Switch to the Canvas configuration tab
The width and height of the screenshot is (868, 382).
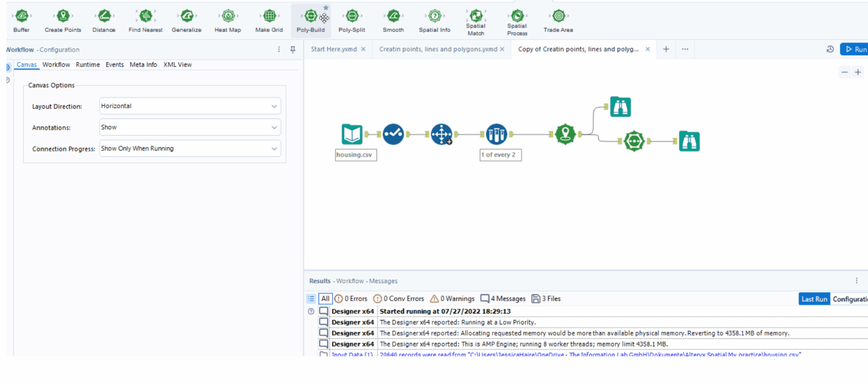click(26, 65)
